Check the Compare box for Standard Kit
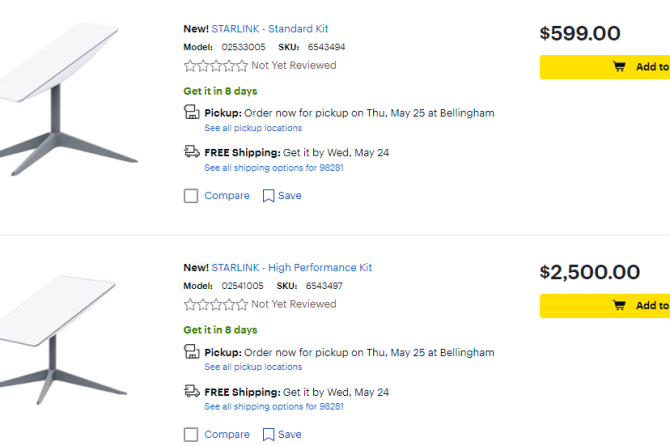The height and width of the screenshot is (446, 670). click(x=191, y=196)
